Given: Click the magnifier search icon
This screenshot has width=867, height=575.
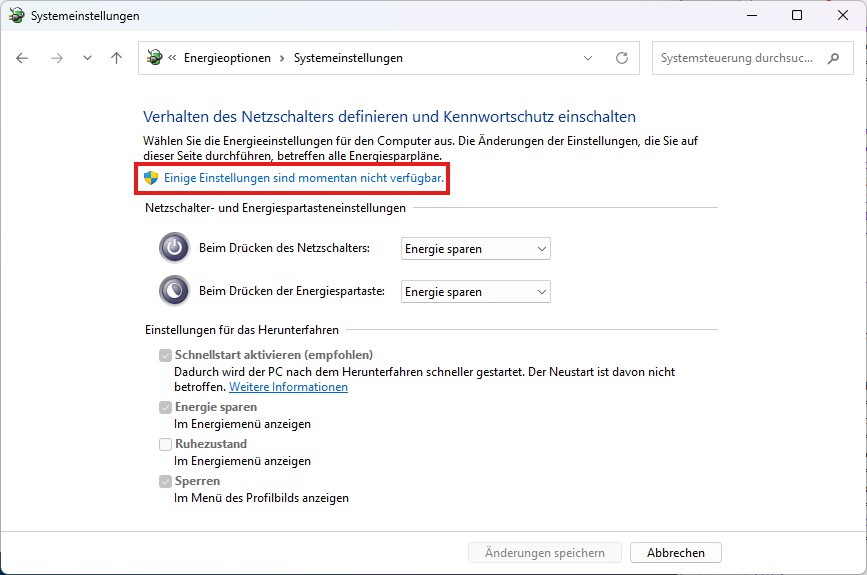Looking at the screenshot, I should point(833,58).
